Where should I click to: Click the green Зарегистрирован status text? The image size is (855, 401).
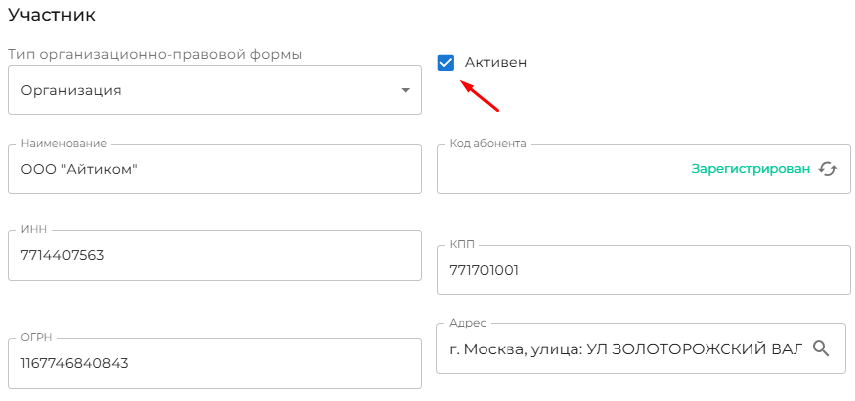tap(750, 169)
